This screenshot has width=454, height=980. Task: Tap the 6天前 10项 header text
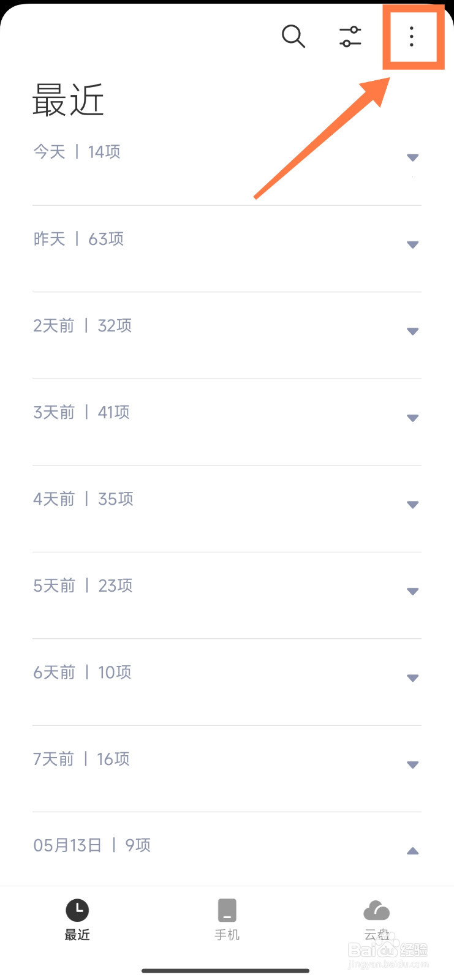pyautogui.click(x=82, y=673)
